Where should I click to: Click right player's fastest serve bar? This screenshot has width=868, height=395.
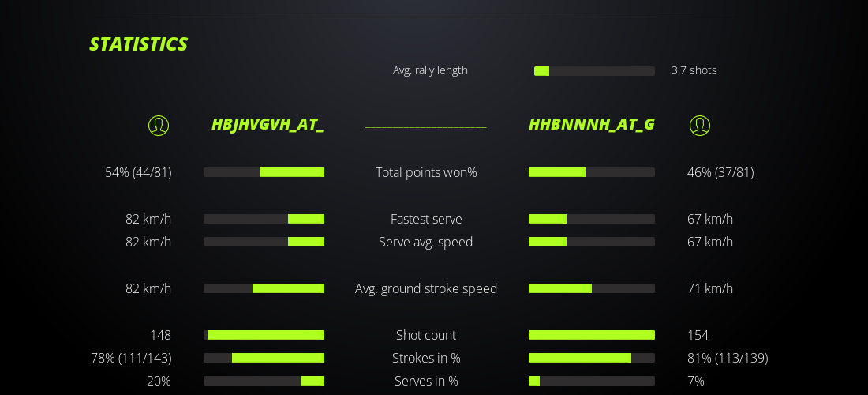592,219
